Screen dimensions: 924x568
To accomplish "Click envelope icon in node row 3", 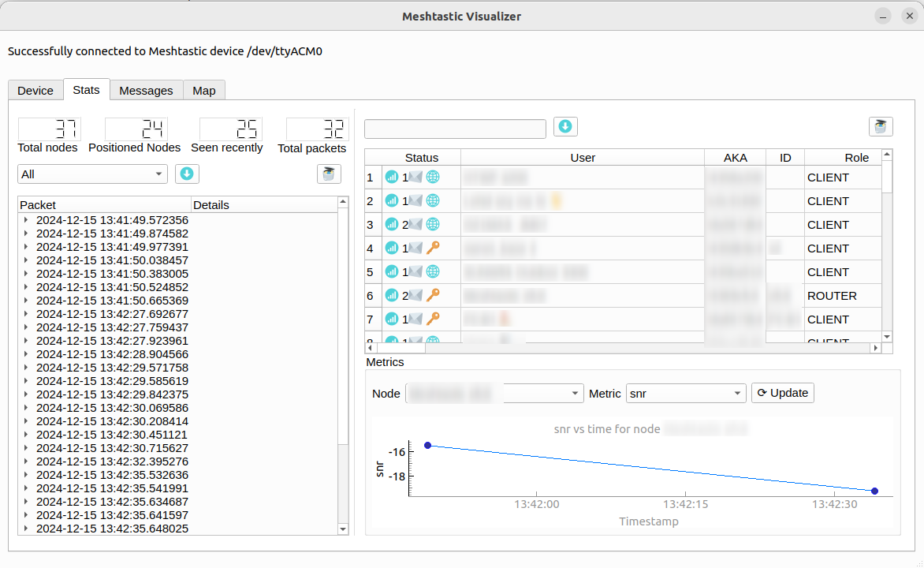I will [x=415, y=224].
